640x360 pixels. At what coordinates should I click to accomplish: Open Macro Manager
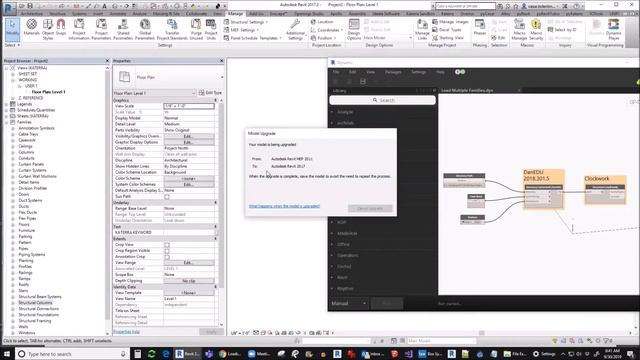(519, 29)
